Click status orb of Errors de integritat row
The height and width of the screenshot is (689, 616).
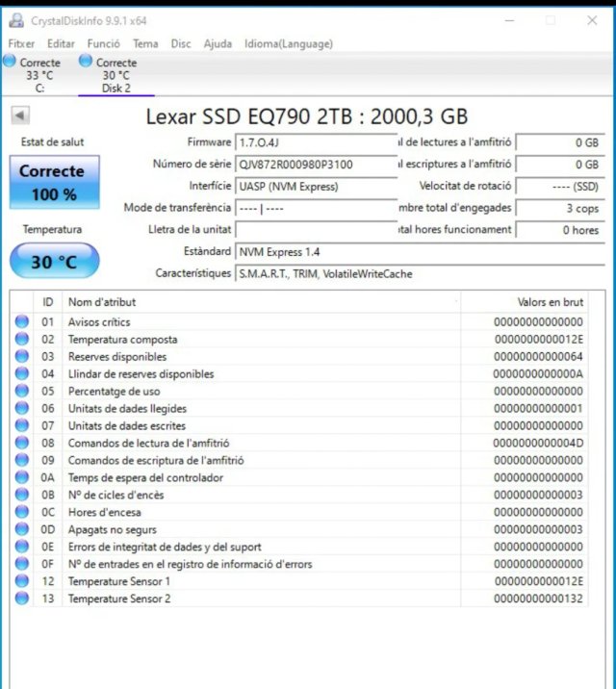point(22,547)
